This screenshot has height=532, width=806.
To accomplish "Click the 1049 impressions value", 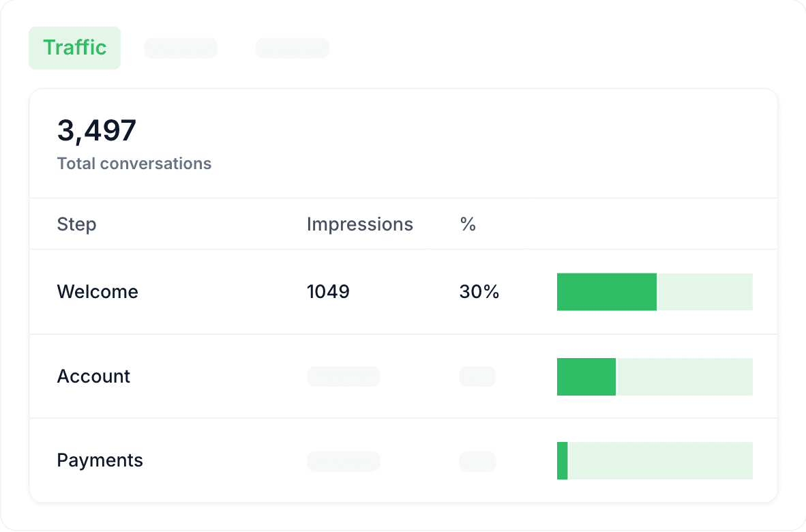I will click(x=328, y=292).
